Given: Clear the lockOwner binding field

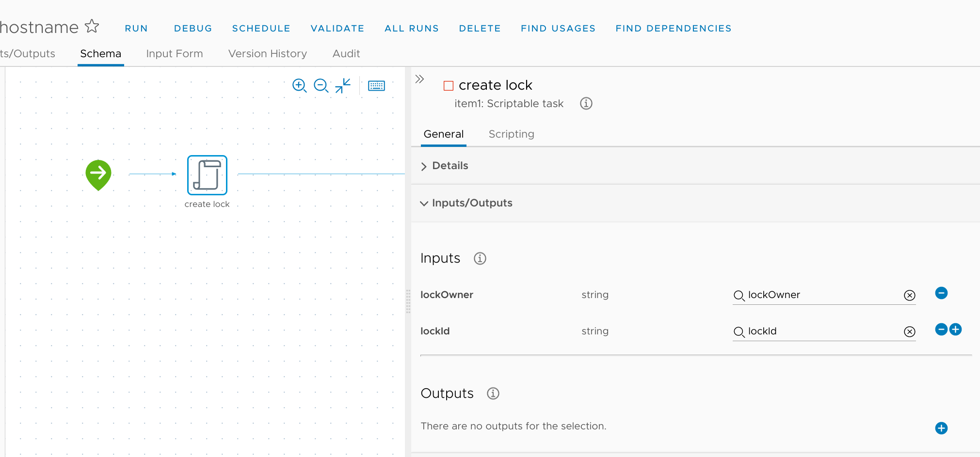Looking at the screenshot, I should (x=910, y=295).
